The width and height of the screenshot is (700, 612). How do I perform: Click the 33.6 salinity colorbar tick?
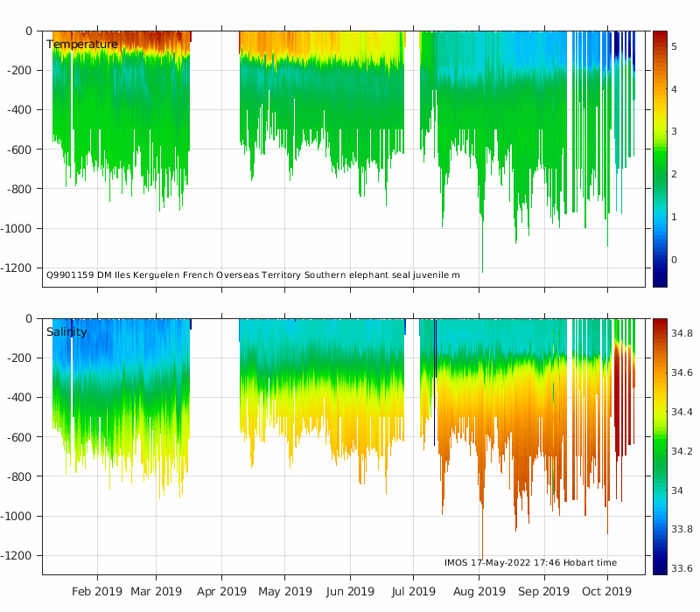pyautogui.click(x=682, y=568)
